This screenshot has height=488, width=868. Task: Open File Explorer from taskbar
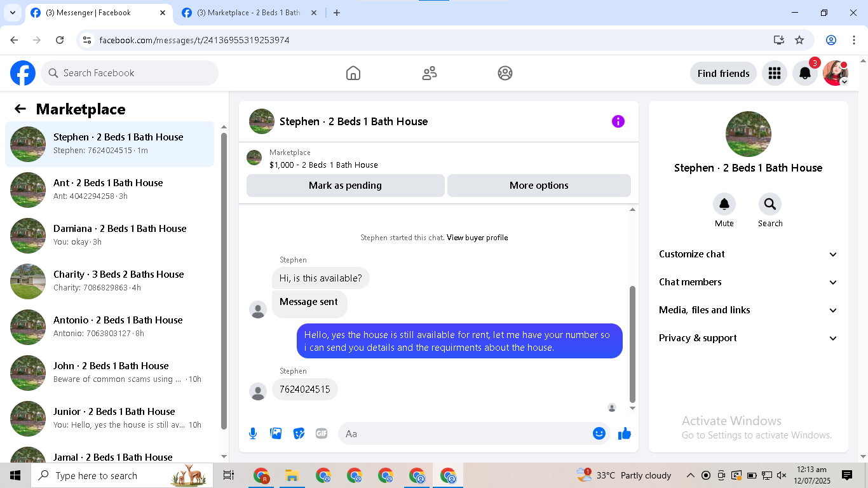click(292, 475)
